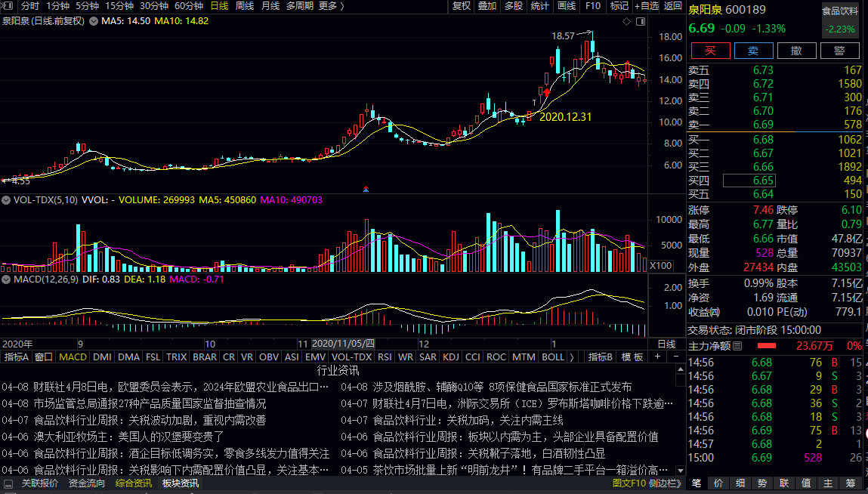The image size is (868, 494).
Task: Click the 日线 period label beside date axis
Action: (666, 344)
